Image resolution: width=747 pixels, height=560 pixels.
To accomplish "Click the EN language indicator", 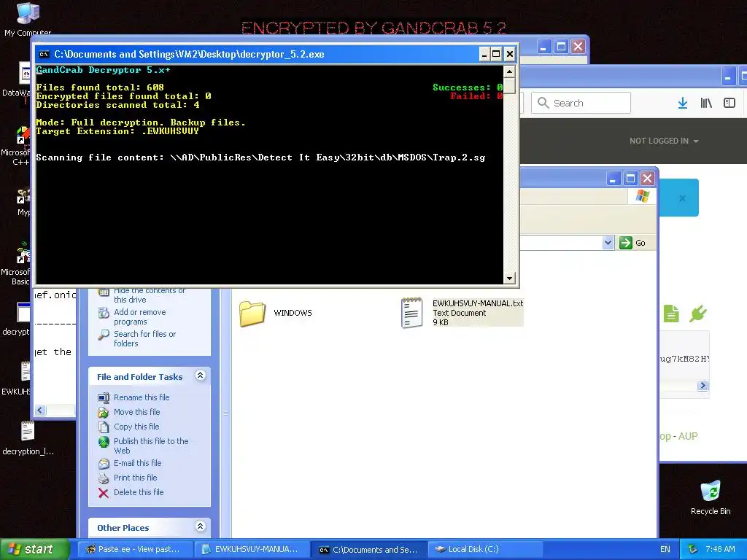I will pyautogui.click(x=665, y=550).
